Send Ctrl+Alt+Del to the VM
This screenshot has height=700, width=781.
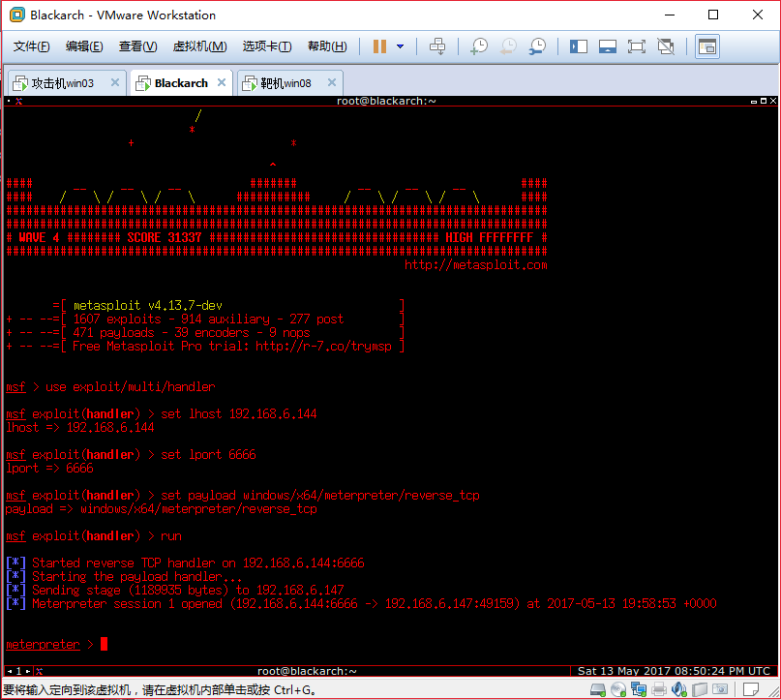(x=437, y=46)
